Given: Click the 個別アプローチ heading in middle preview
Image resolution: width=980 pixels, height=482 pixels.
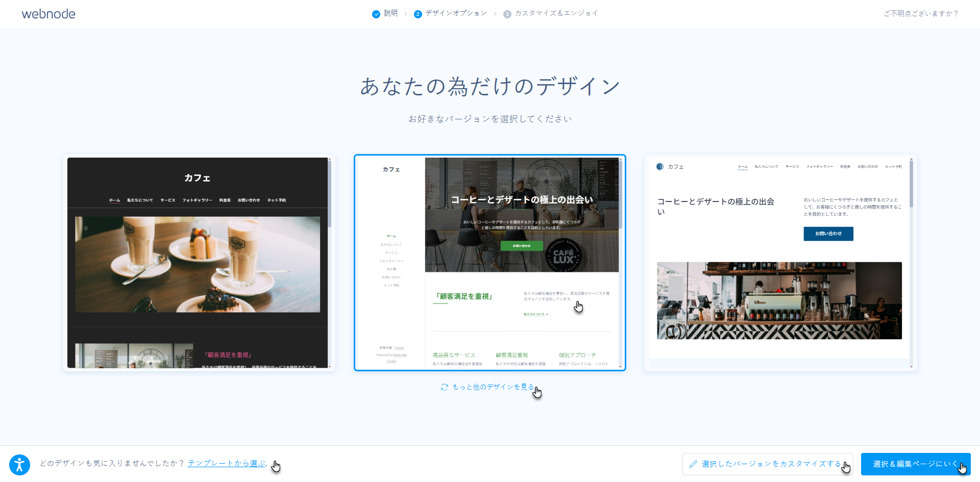Looking at the screenshot, I should (577, 355).
